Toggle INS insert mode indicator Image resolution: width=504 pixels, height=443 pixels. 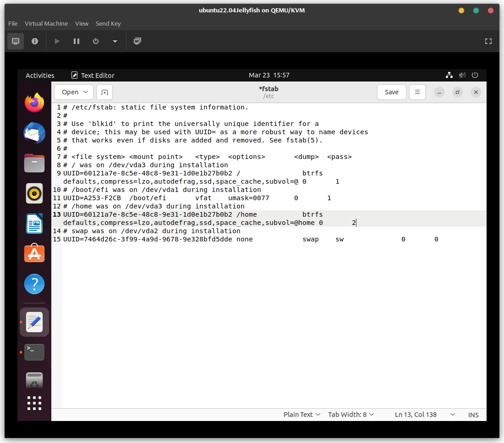[x=473, y=415]
